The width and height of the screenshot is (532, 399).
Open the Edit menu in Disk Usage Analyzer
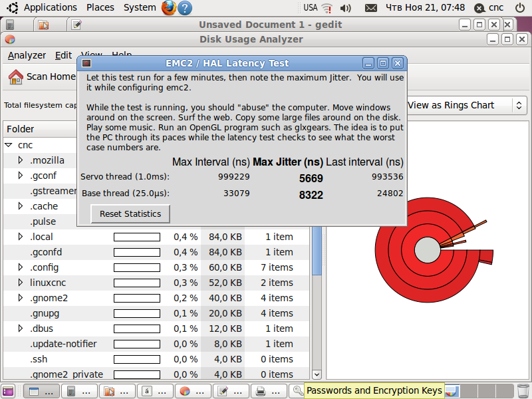(x=63, y=55)
